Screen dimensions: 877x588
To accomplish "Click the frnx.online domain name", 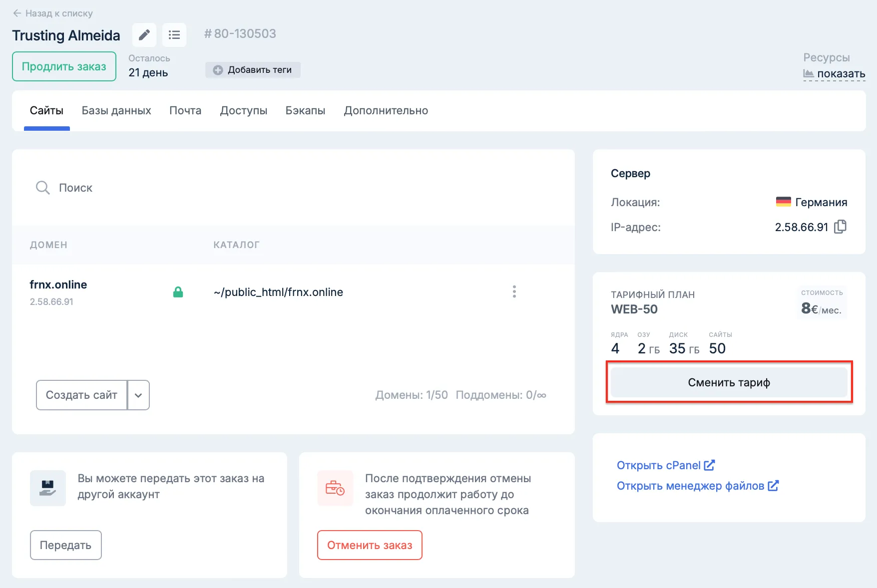I will [x=58, y=285].
